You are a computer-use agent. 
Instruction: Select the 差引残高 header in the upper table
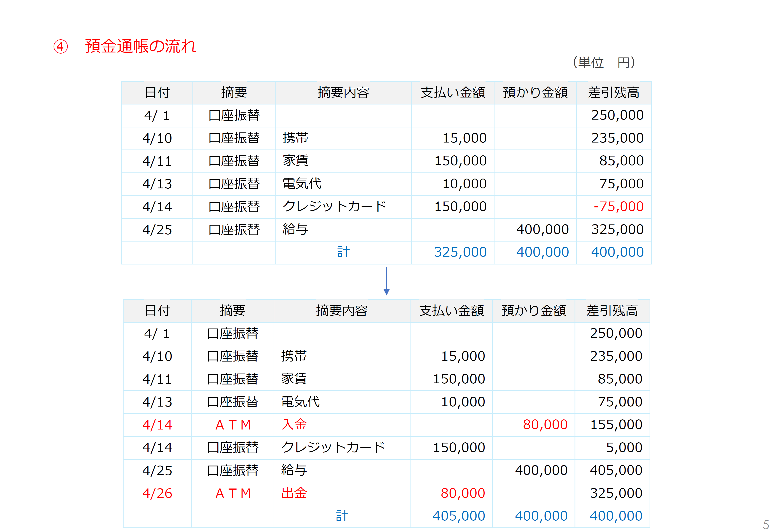[613, 93]
